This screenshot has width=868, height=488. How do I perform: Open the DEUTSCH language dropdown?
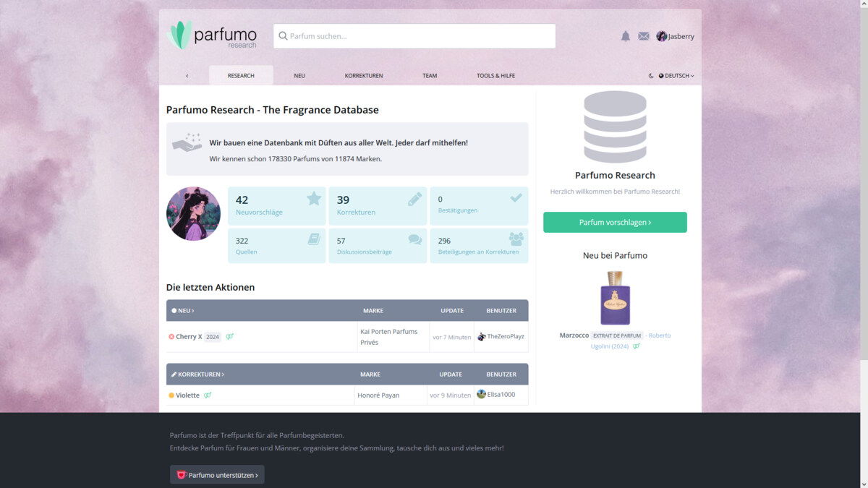click(676, 75)
